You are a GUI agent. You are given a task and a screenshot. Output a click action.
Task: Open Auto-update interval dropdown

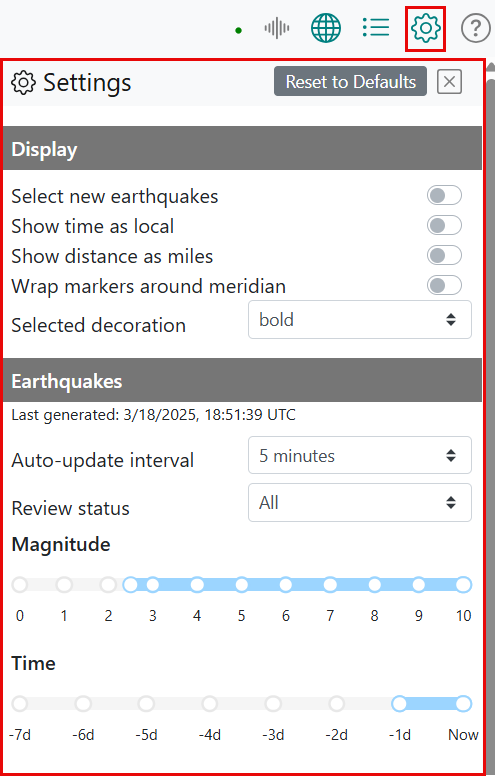click(360, 455)
